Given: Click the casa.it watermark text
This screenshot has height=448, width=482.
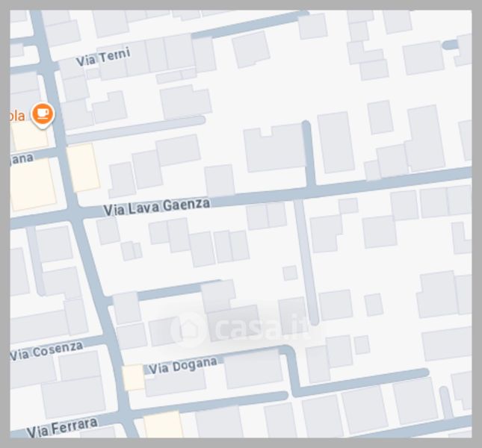Looking at the screenshot, I should point(263,329).
